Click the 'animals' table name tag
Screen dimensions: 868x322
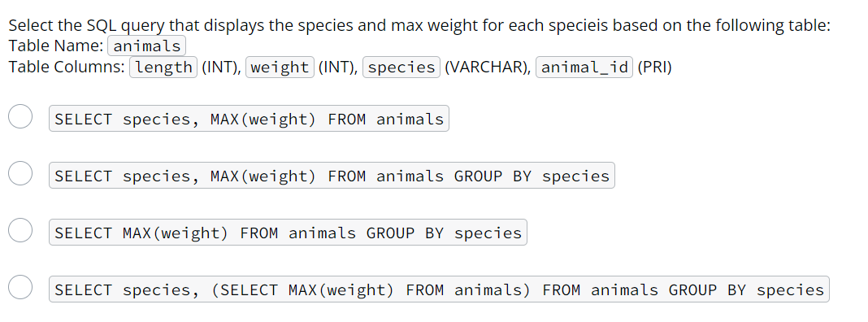pos(146,46)
